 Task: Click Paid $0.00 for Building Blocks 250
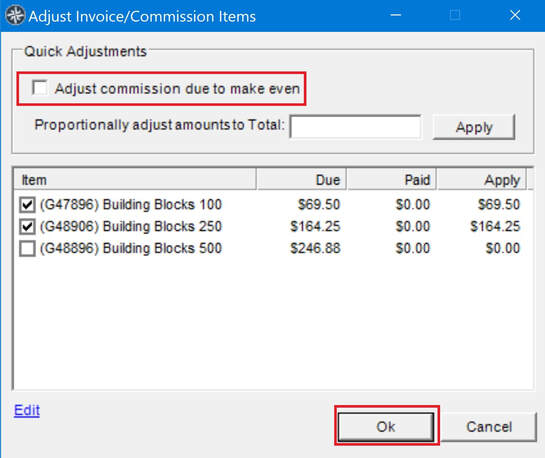413,226
